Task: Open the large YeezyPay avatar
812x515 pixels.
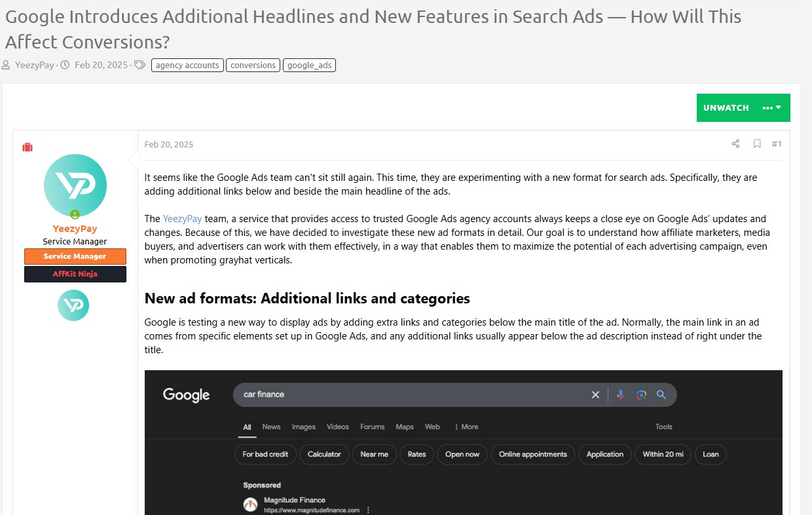Action: [75, 185]
